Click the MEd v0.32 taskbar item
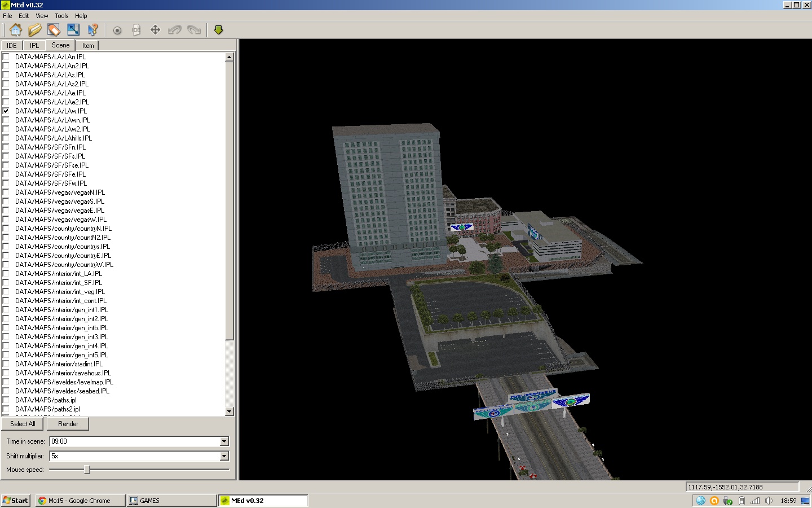 click(x=263, y=501)
